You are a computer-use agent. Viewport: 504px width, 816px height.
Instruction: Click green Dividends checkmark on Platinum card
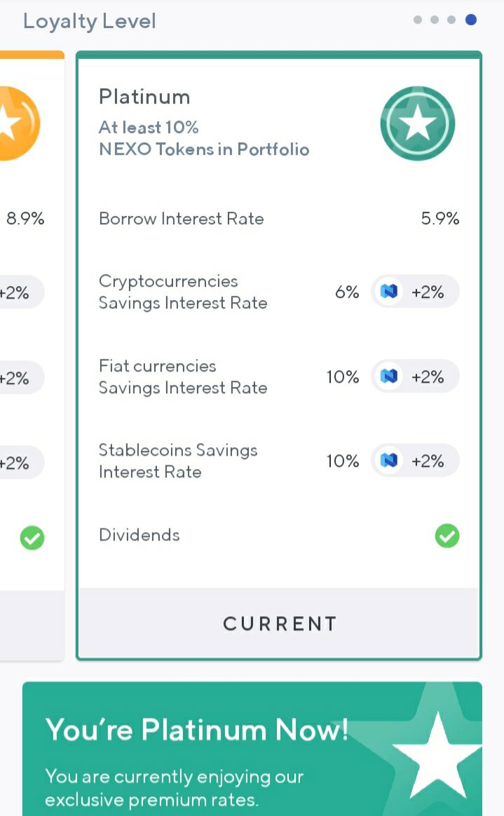447,536
